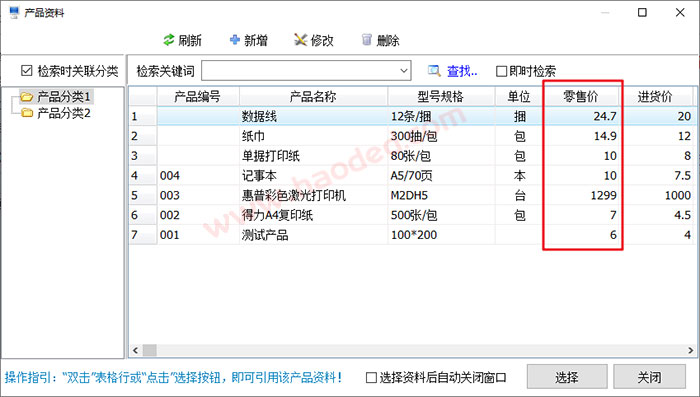Select the 数据线 product name cell
700x397 pixels.
click(313, 117)
